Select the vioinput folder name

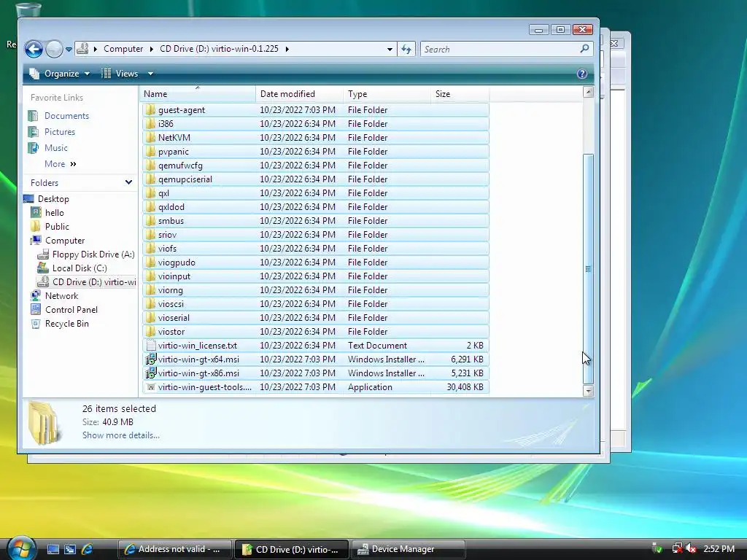click(x=174, y=276)
